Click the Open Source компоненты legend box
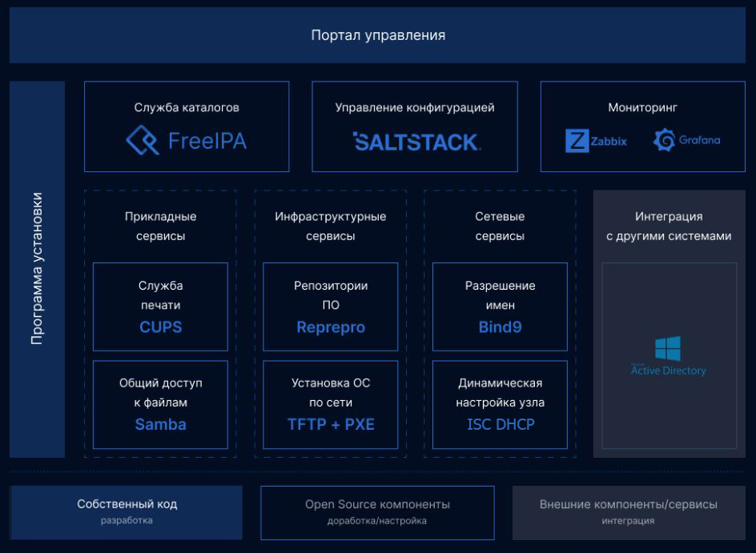Image resolution: width=756 pixels, height=553 pixels. coord(377,512)
